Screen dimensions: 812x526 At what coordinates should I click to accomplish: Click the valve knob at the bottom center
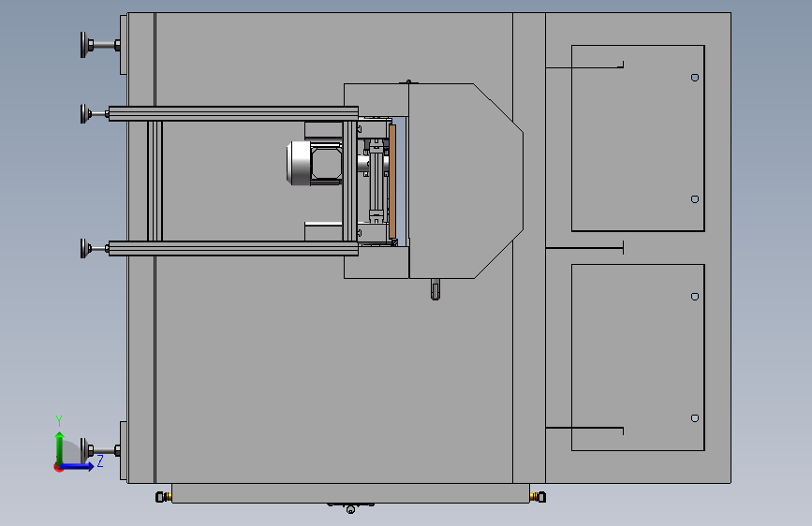click(x=350, y=509)
